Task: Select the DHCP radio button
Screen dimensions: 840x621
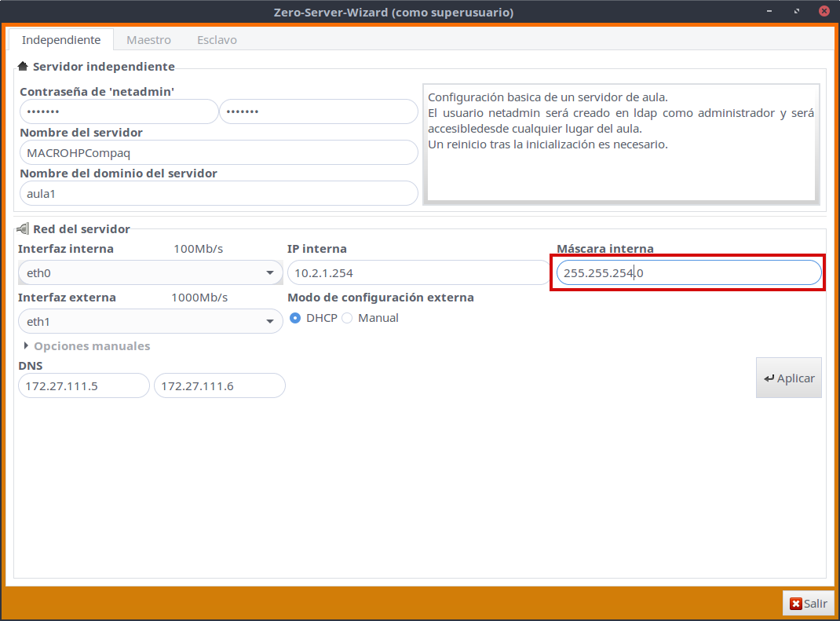Action: click(296, 318)
